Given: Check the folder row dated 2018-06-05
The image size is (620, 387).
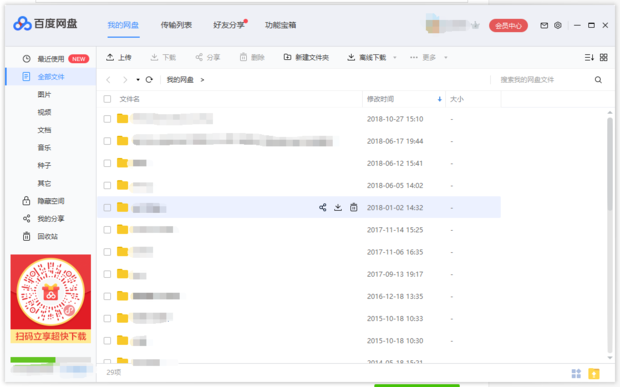Looking at the screenshot, I should pyautogui.click(x=107, y=185).
